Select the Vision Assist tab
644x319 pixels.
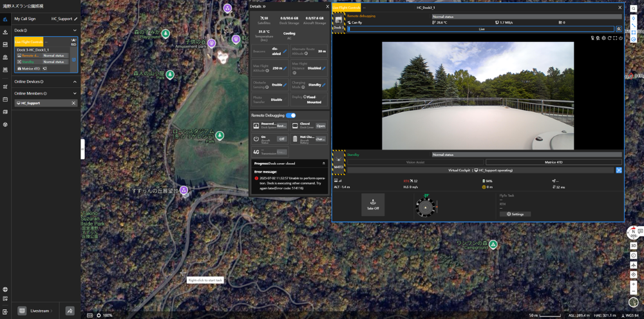[x=415, y=162]
